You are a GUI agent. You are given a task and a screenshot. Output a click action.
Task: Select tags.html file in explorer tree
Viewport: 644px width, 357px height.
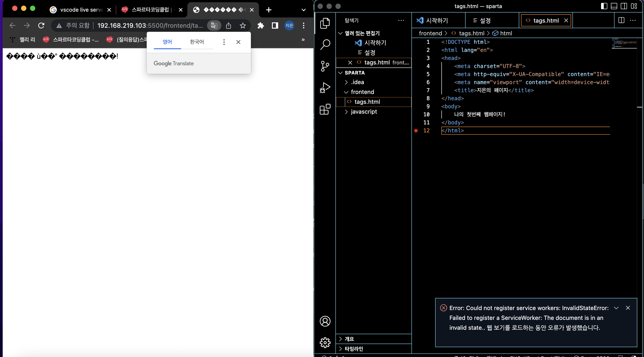(373, 102)
